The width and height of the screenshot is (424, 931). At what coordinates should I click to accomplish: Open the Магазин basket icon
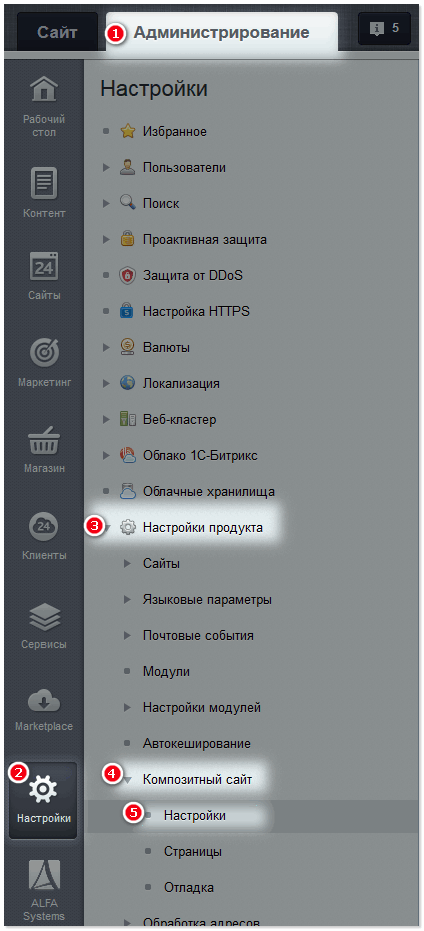(x=44, y=440)
